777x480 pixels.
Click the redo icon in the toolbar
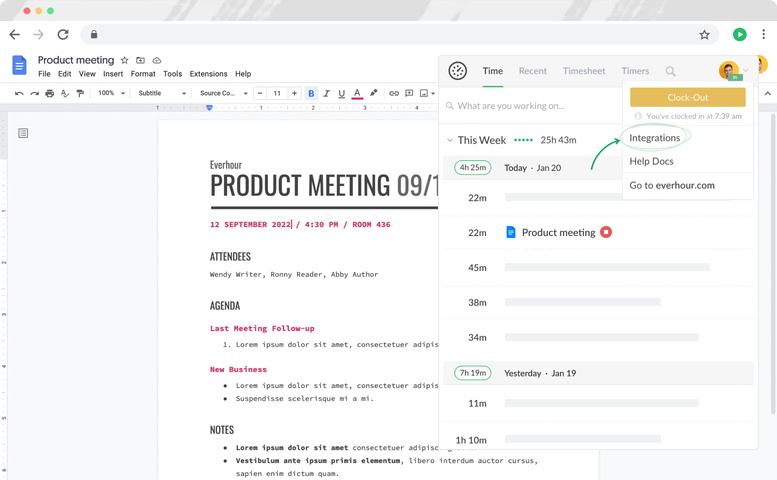click(34, 93)
